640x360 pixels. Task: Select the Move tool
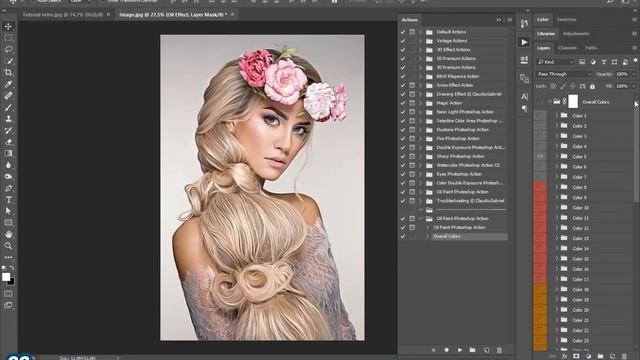pyautogui.click(x=8, y=27)
